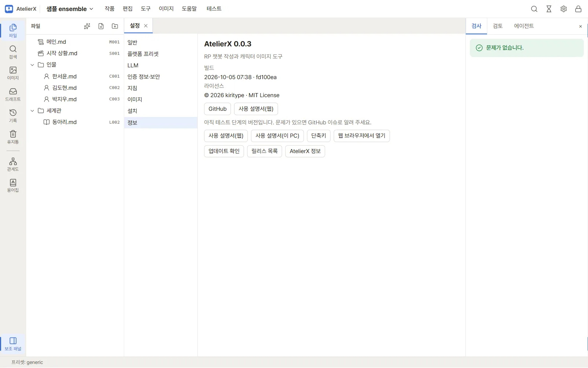Select 플랫폼 프리셋 settings category
The height and width of the screenshot is (368, 588).
point(161,54)
